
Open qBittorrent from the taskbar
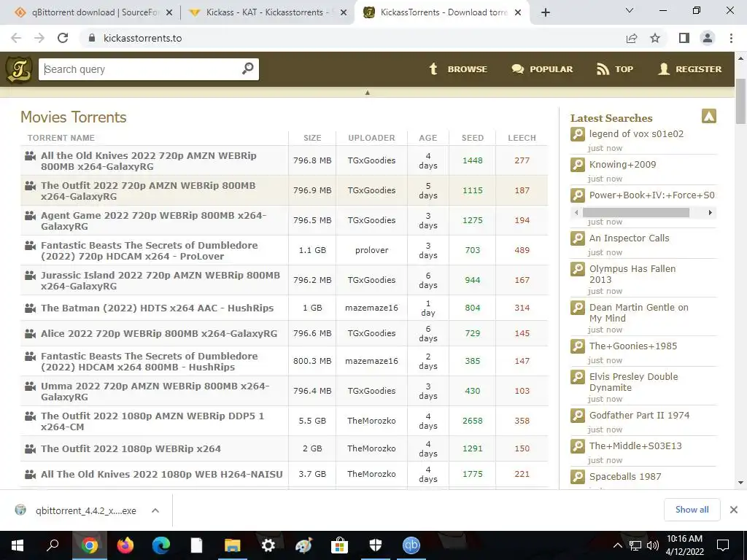point(411,545)
